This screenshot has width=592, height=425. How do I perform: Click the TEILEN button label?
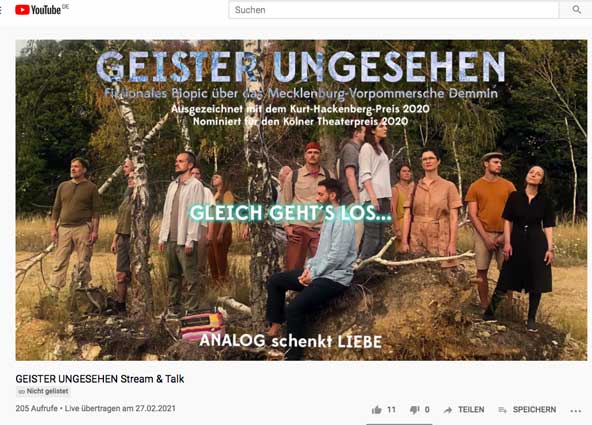tap(471, 410)
